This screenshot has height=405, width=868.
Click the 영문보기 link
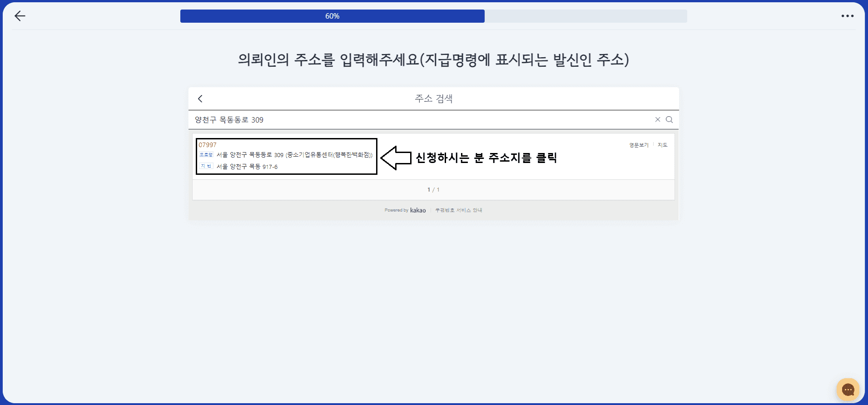[x=639, y=145]
